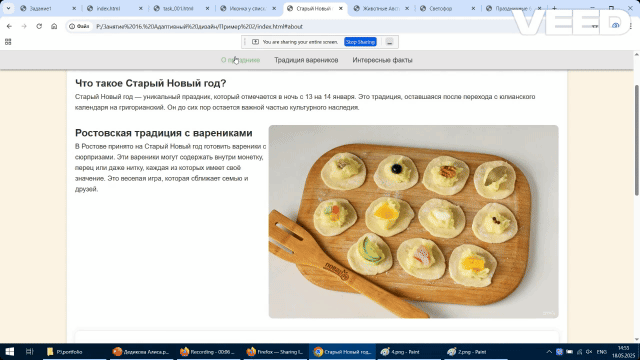Open the browser home page
The image size is (640, 360).
[x=54, y=26]
